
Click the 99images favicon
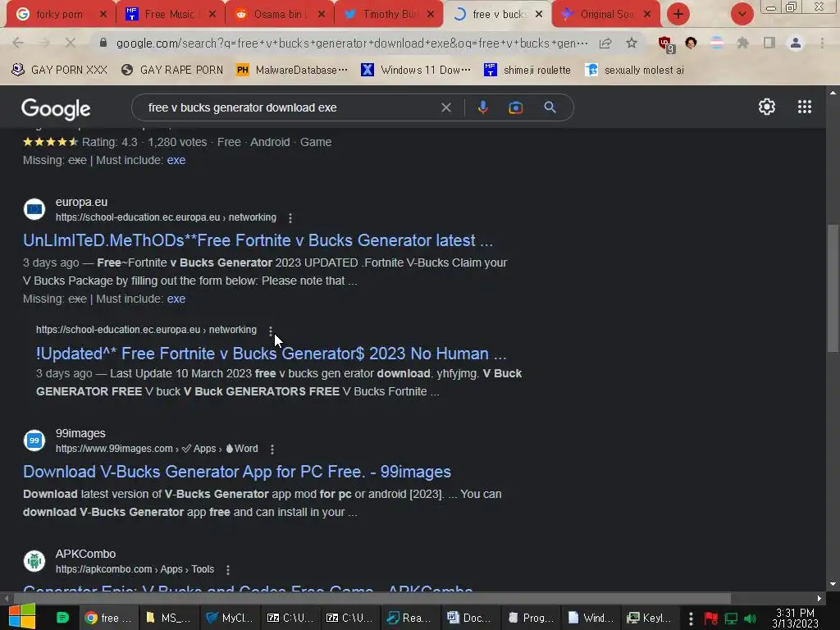click(34, 441)
